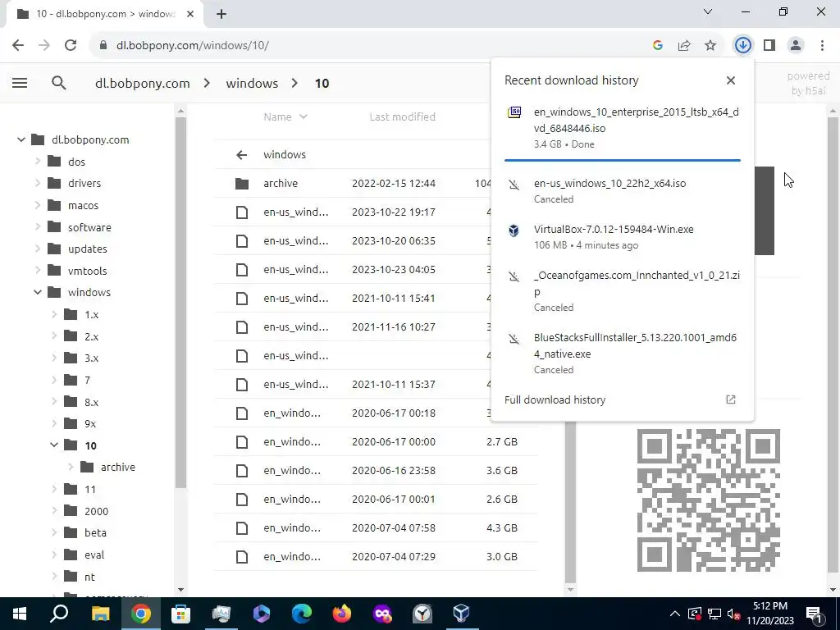Toggle the Chrome downloads button
Screen dimensions: 840x630
point(743,46)
